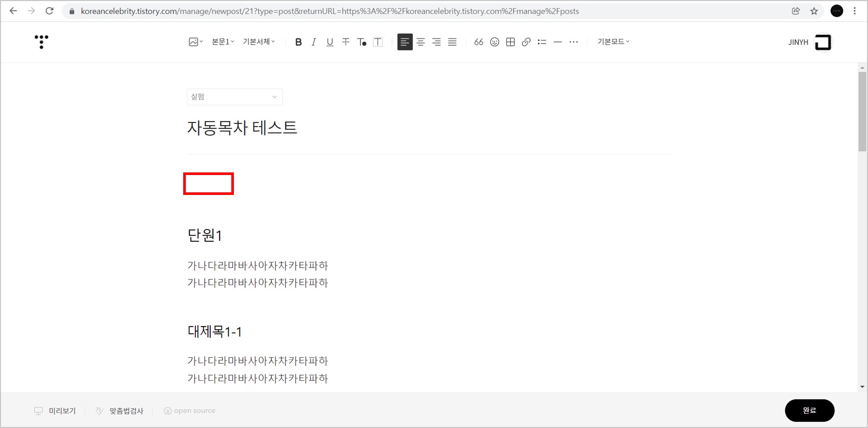
Task: Click the post title 자동목차 테스트
Action: pos(242,128)
